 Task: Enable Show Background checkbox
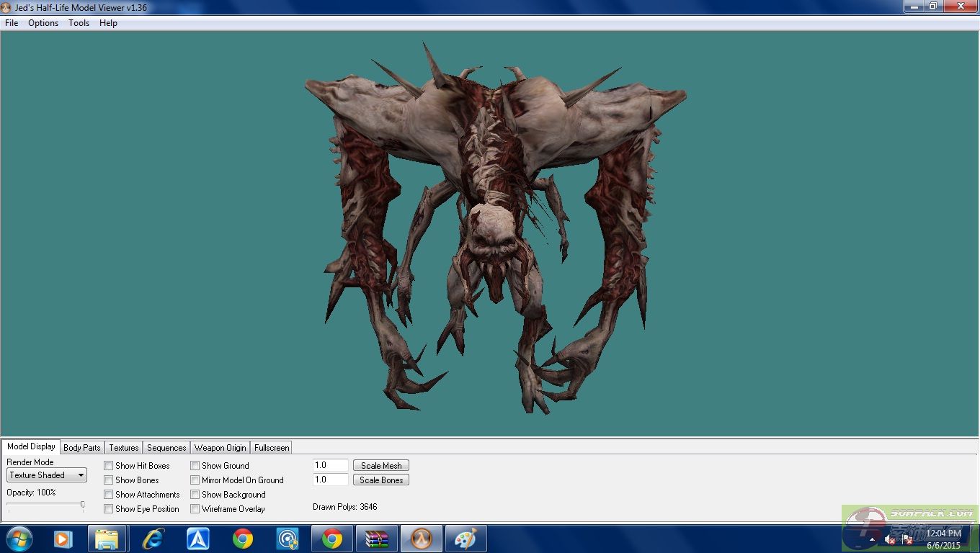[x=195, y=495]
